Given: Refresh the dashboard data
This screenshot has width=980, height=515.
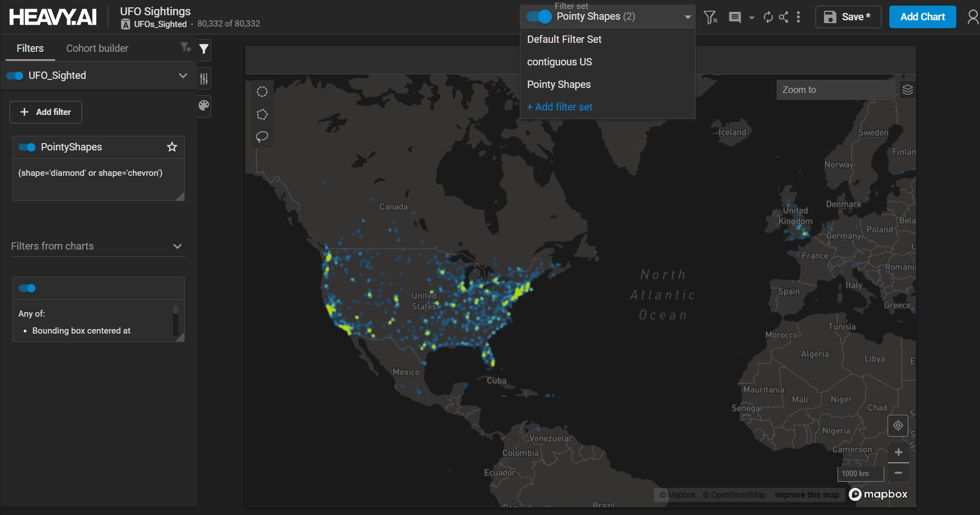Looking at the screenshot, I should pos(768,17).
